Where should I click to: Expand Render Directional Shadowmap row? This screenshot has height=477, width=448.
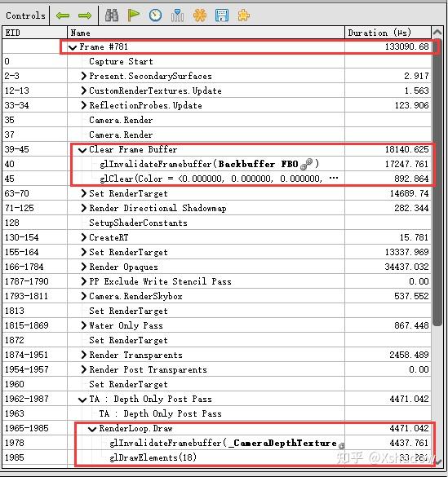pyautogui.click(x=84, y=208)
